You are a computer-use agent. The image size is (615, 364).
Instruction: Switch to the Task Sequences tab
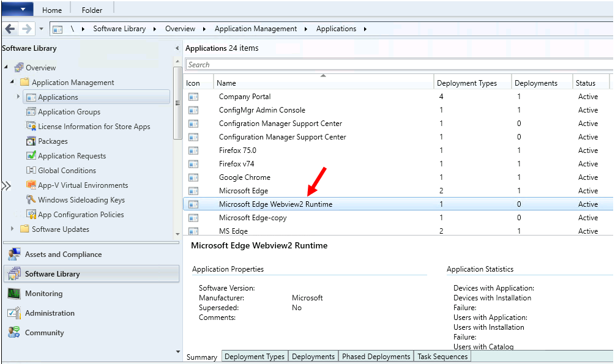point(442,356)
